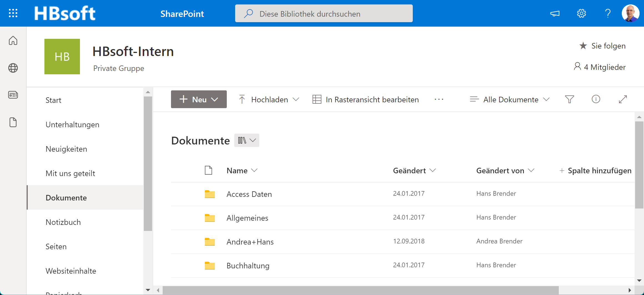Screen dimensions: 644x295
Task: Click the help question mark icon
Action: coord(608,13)
